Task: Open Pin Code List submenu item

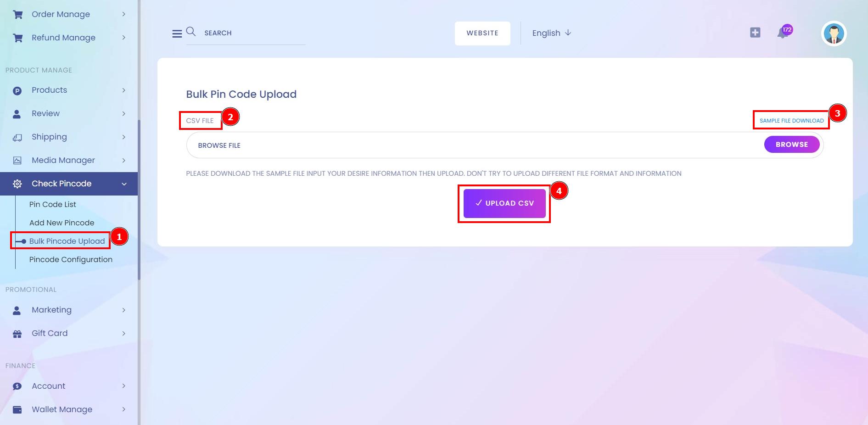Action: (53, 205)
